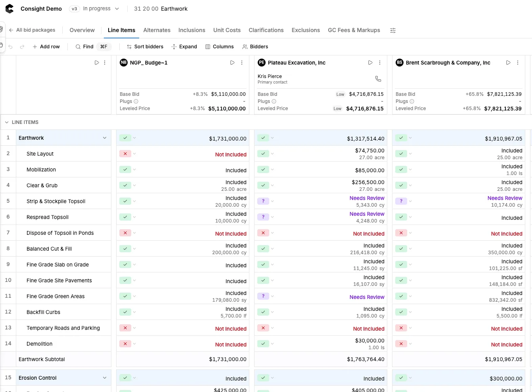Call Kris Pierce via phone icon
532x392 pixels.
pyautogui.click(x=378, y=79)
